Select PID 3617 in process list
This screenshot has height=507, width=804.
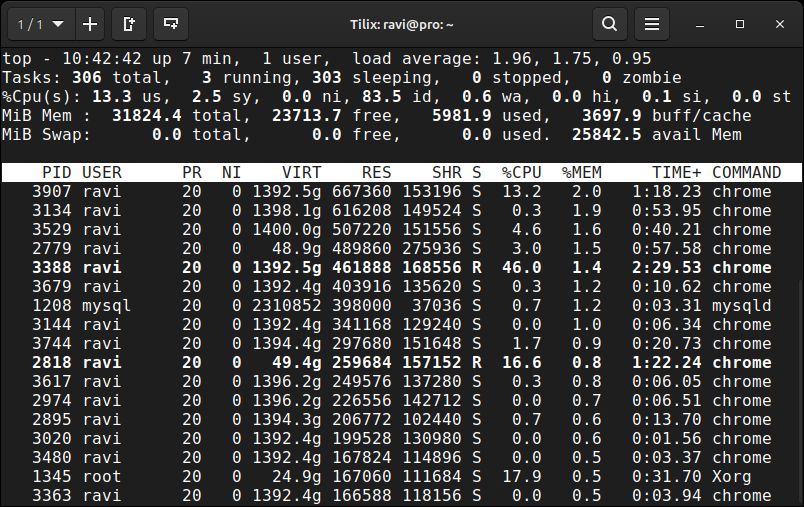click(x=51, y=381)
